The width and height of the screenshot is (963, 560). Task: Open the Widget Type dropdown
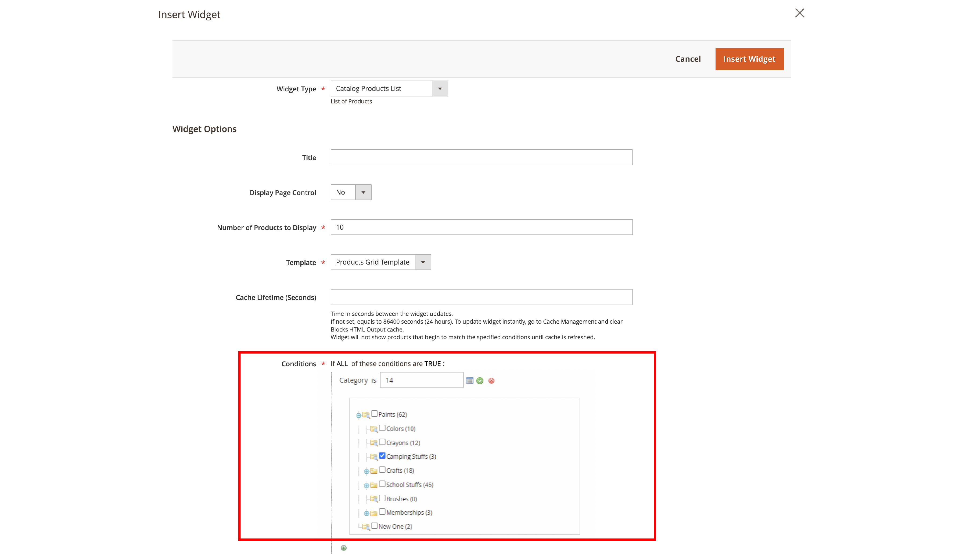coord(440,88)
